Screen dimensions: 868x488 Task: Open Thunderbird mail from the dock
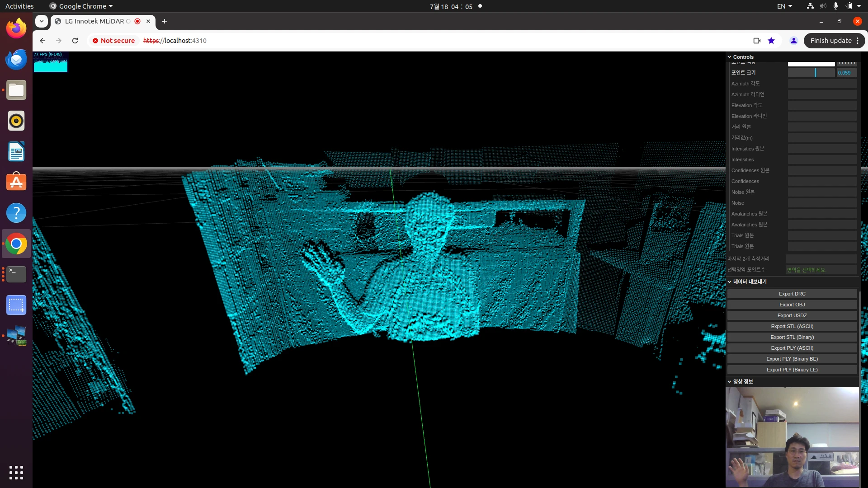(16, 59)
